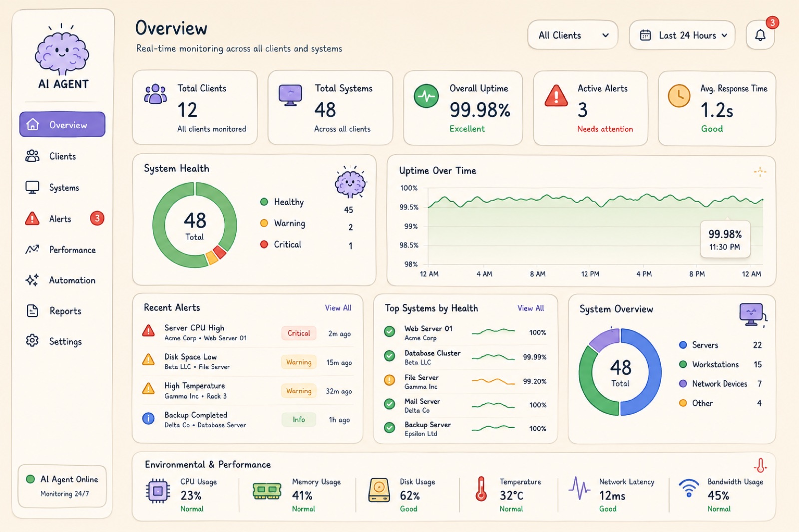The height and width of the screenshot is (532, 799).
Task: Click the red badge 3 beside Alerts
Action: click(x=97, y=218)
